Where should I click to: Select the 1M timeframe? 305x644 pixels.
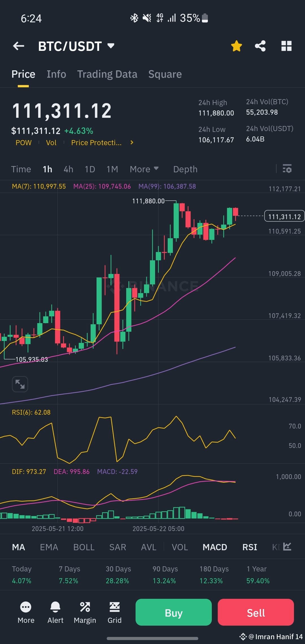point(112,169)
